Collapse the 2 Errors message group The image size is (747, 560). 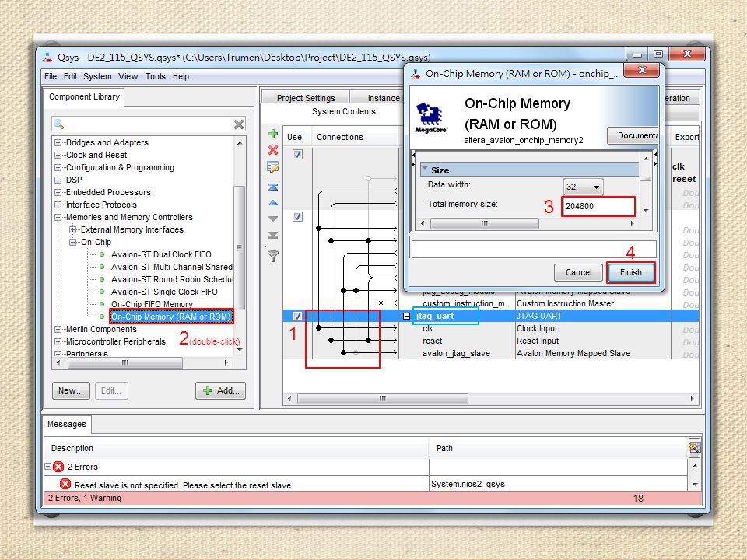pyautogui.click(x=48, y=467)
